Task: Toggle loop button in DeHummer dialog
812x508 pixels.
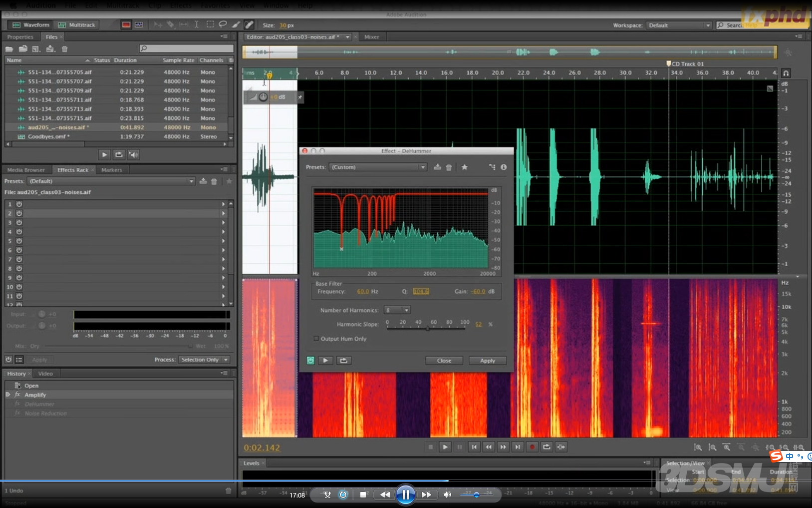Action: (x=344, y=361)
